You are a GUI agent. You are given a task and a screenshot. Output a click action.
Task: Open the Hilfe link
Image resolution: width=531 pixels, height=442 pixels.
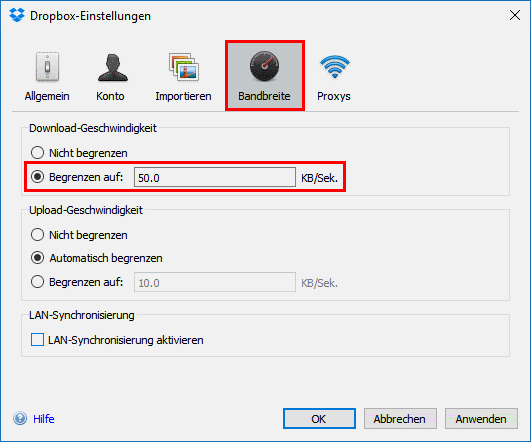click(x=44, y=419)
